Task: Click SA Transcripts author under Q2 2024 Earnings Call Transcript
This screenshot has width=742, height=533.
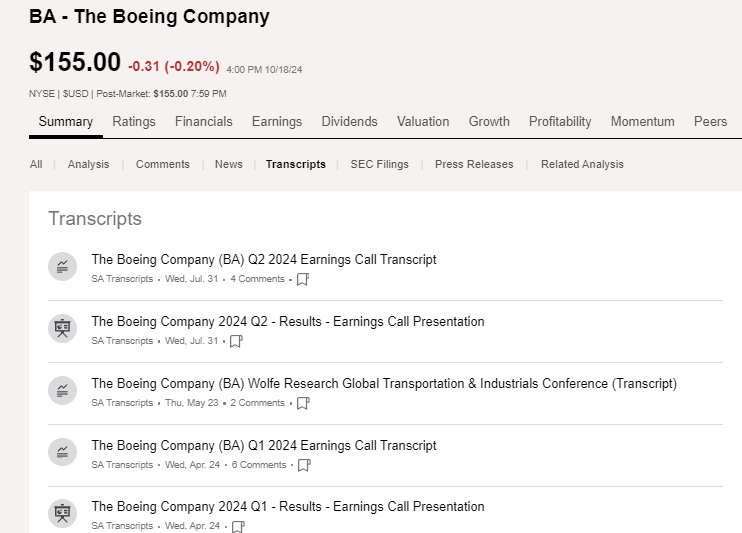Action: tap(122, 279)
